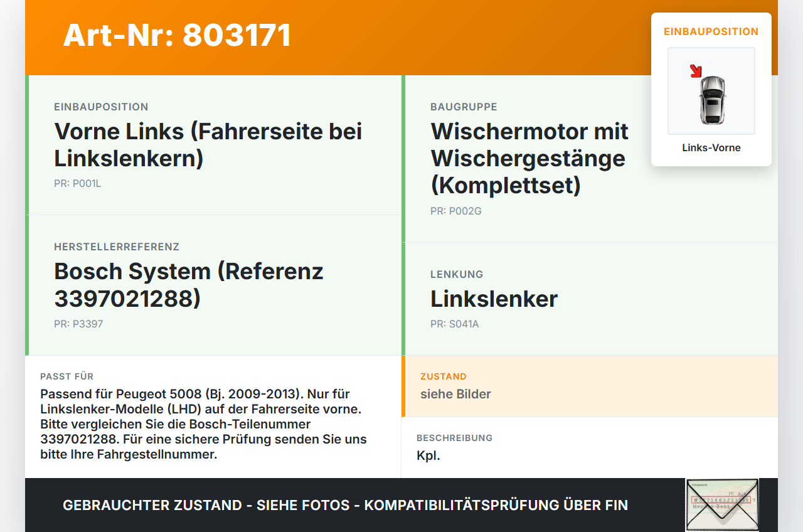
Task: Click the 'siehe Bilder' condition text
Action: pyautogui.click(x=455, y=394)
